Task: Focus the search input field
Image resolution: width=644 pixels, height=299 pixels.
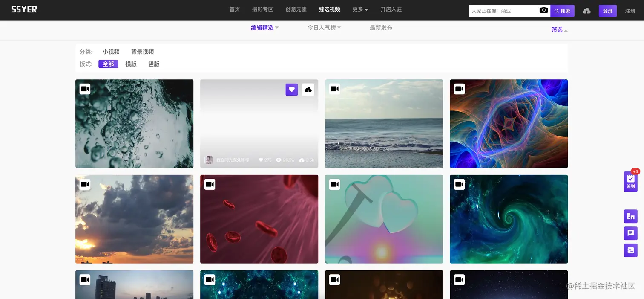Action: coord(503,11)
